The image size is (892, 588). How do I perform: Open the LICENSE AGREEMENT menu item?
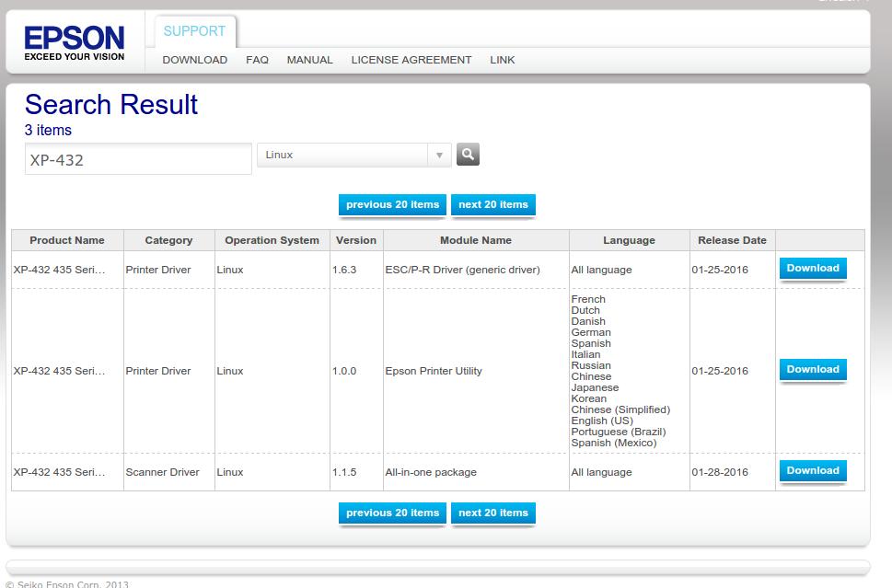(411, 60)
